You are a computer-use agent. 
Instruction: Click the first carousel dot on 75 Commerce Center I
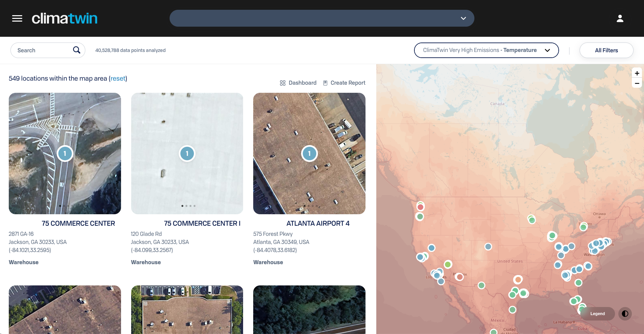point(182,206)
